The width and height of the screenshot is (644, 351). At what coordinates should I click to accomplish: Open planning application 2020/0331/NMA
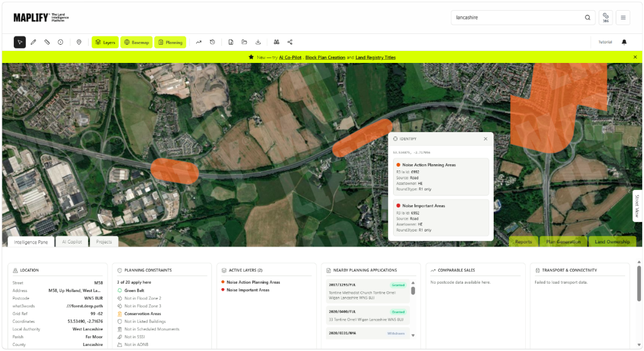pos(367,333)
